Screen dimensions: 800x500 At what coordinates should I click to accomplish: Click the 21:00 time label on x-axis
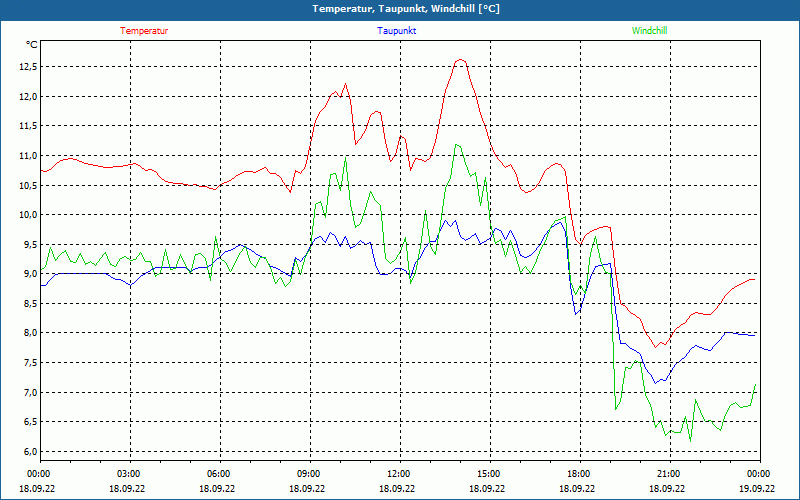pyautogui.click(x=670, y=474)
